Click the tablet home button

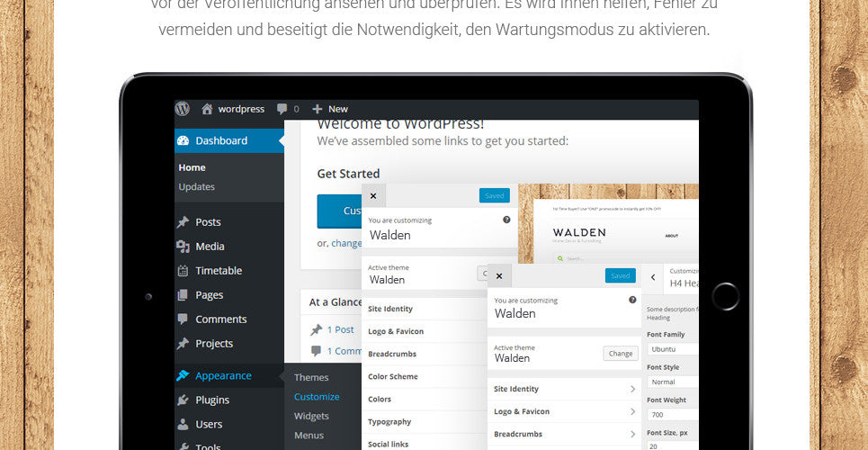725,296
